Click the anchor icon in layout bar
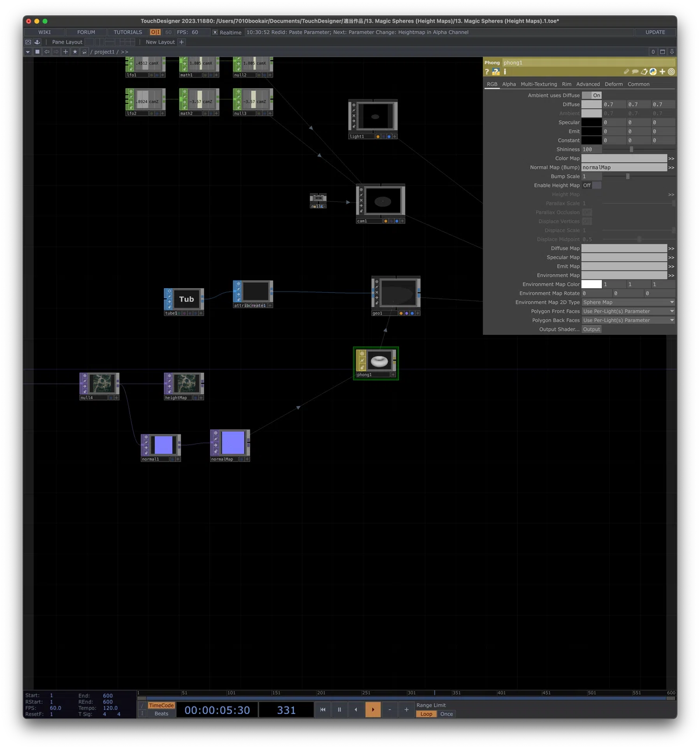Image resolution: width=700 pixels, height=749 pixels. 37,42
